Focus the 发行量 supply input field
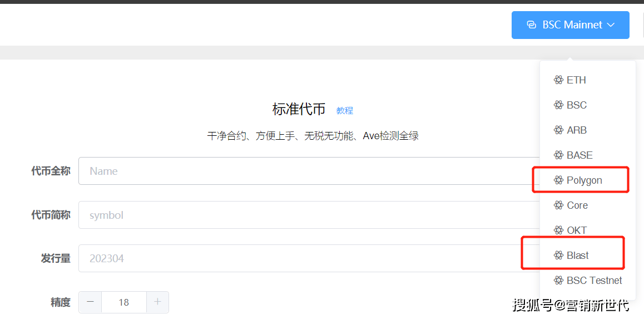 click(x=309, y=258)
